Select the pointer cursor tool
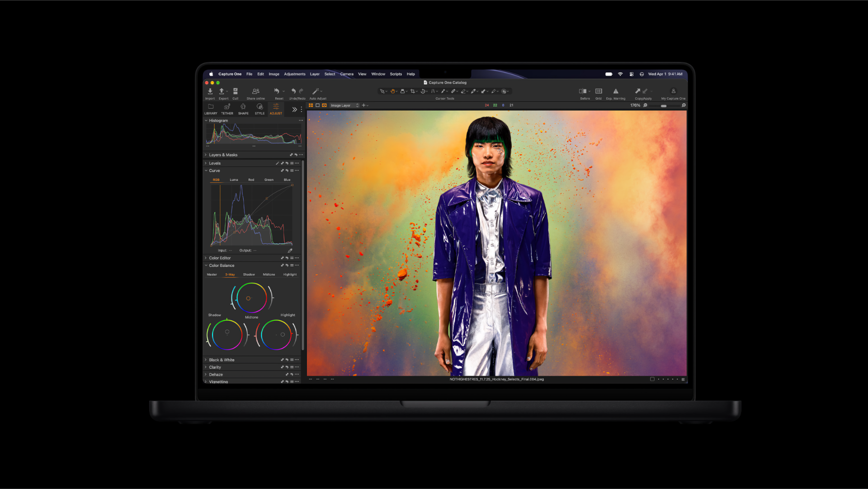 point(382,91)
